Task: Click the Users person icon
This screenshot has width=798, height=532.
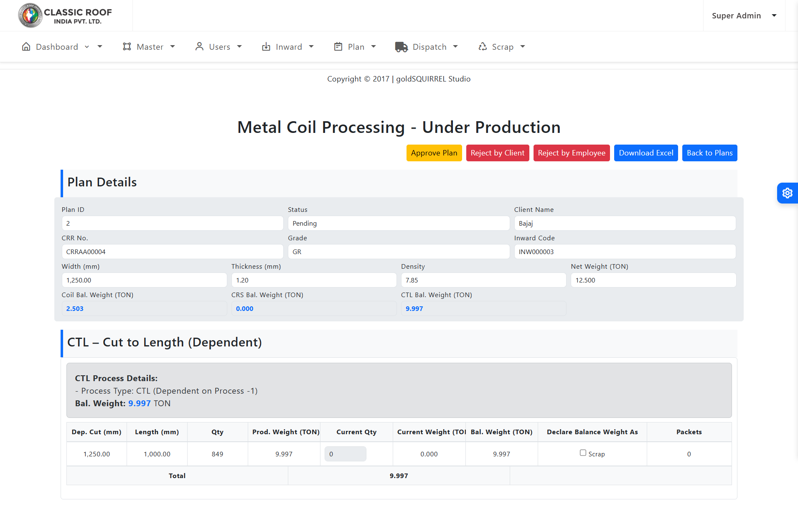Action: (199, 46)
